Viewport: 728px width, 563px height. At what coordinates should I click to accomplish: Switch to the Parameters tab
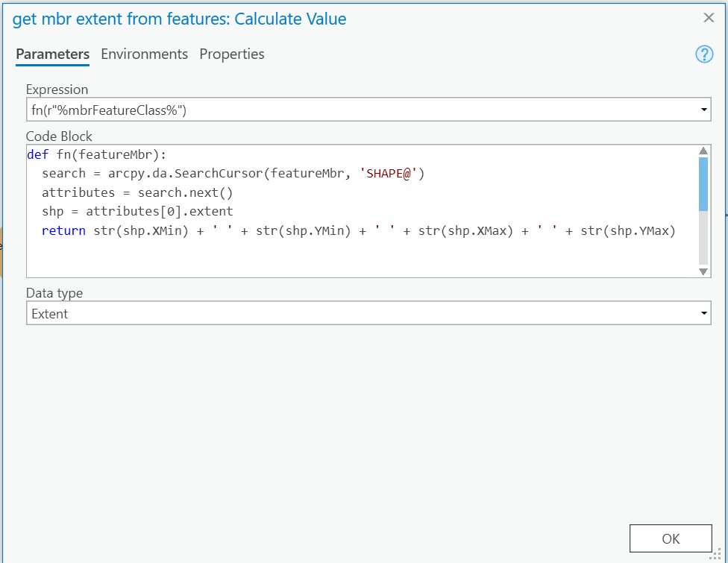click(x=52, y=54)
